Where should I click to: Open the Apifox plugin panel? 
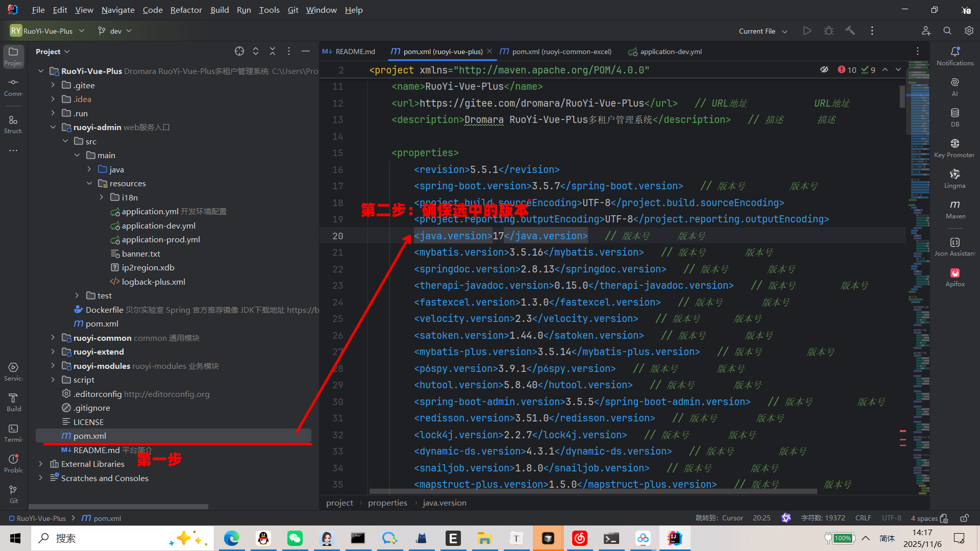(955, 277)
